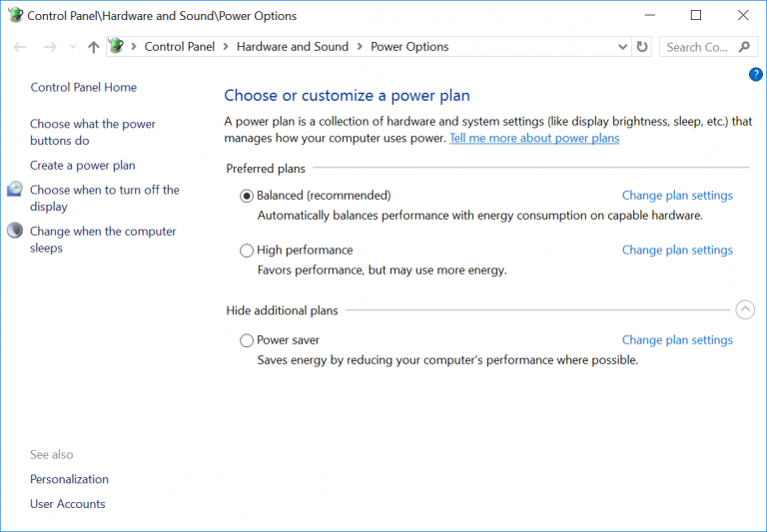This screenshot has height=532, width=767.
Task: Refresh the Power Options page
Action: 642,47
